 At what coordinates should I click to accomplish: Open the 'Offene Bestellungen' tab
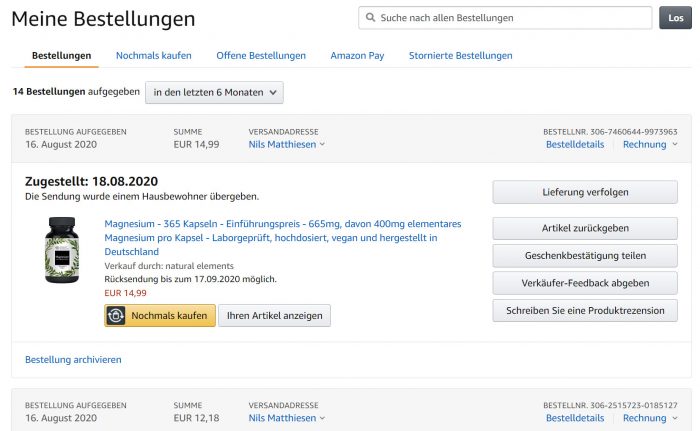click(x=261, y=55)
